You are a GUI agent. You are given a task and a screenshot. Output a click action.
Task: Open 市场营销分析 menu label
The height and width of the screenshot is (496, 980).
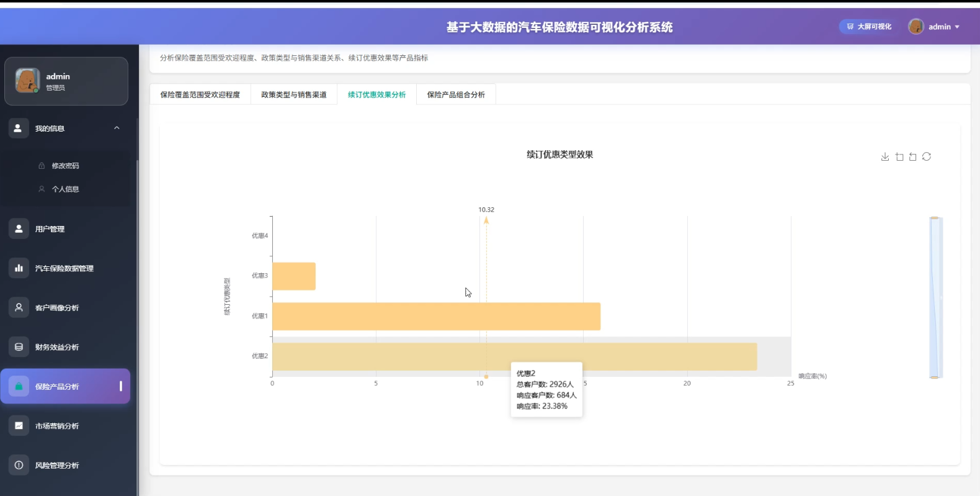pos(57,426)
